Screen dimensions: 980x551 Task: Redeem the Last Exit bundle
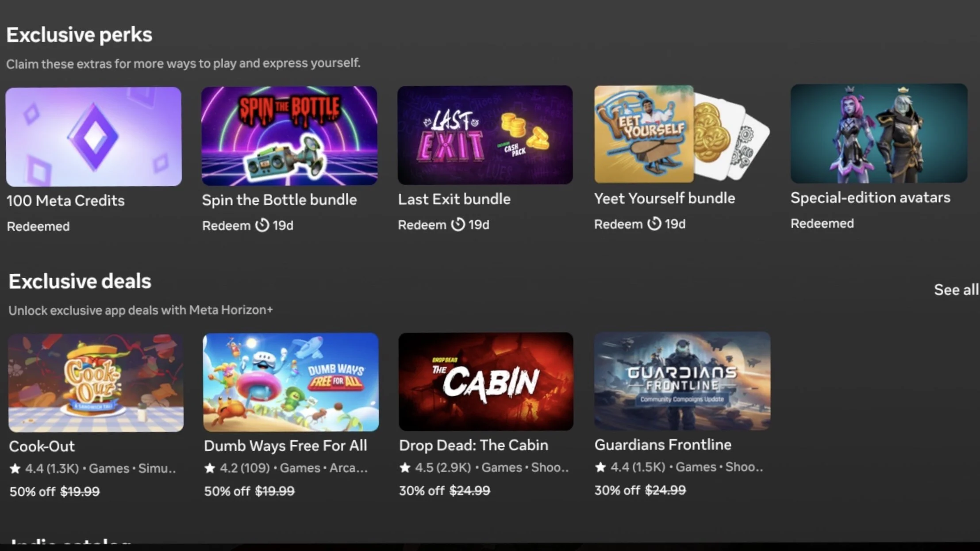(x=422, y=225)
